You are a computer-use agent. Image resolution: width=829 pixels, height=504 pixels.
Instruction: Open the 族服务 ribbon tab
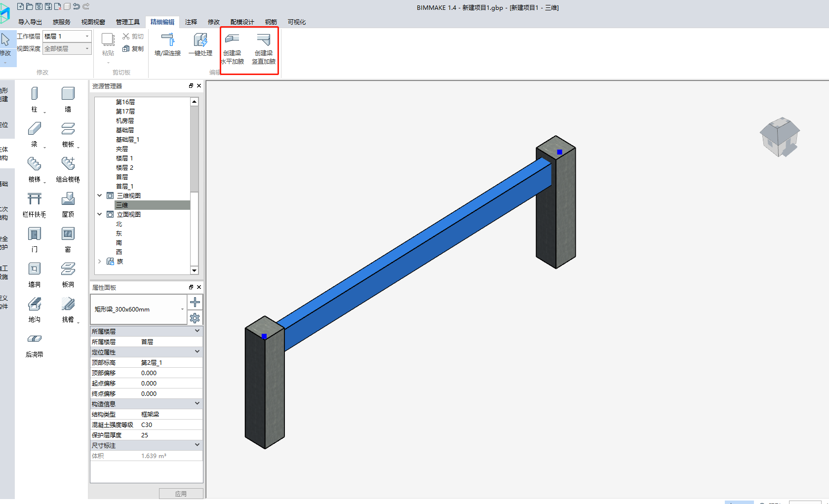(x=62, y=22)
